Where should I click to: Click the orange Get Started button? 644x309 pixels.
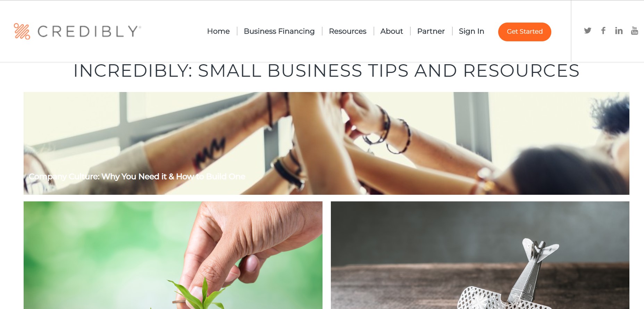[x=525, y=32]
